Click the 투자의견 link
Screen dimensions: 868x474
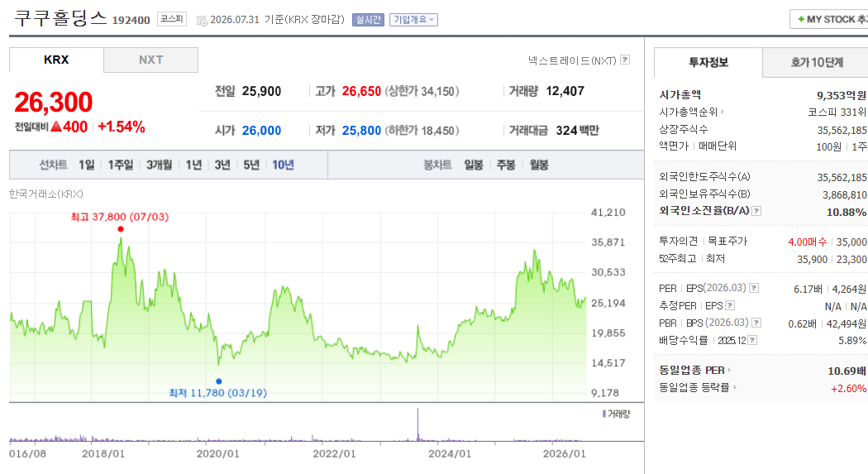(x=678, y=242)
